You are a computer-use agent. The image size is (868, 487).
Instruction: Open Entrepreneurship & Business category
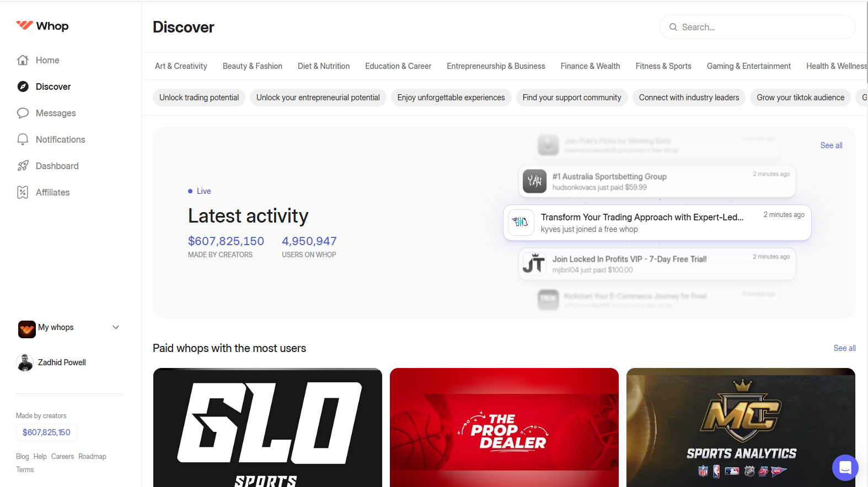pyautogui.click(x=496, y=66)
